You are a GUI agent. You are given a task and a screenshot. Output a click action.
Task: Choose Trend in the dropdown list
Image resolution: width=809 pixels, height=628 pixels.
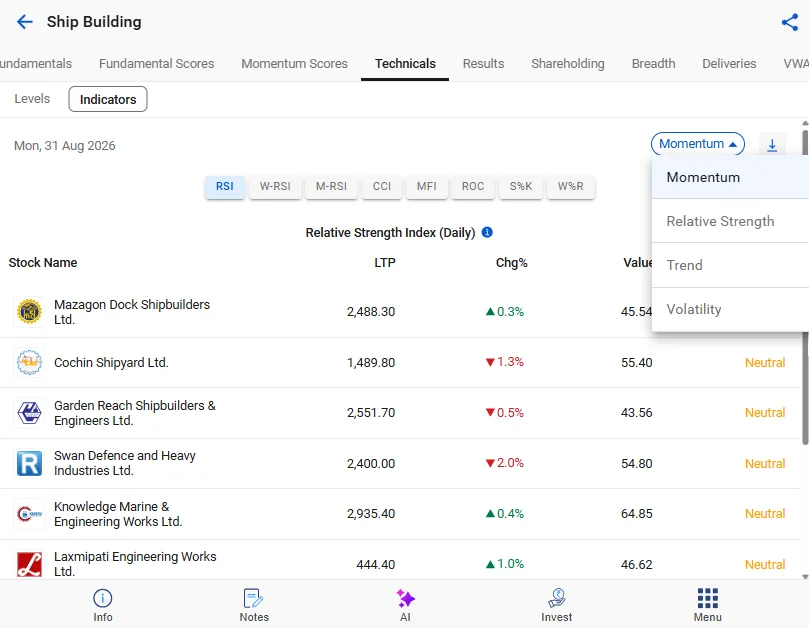(730, 265)
